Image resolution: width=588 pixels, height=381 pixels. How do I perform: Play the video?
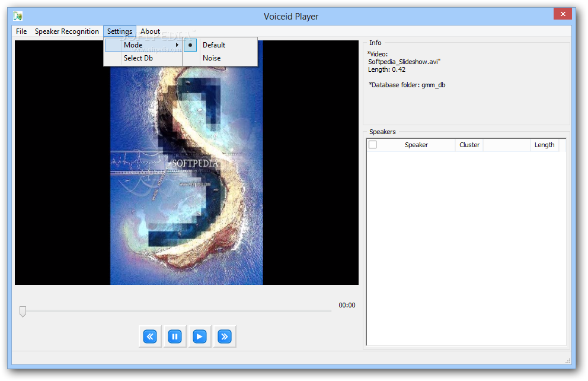click(x=200, y=336)
